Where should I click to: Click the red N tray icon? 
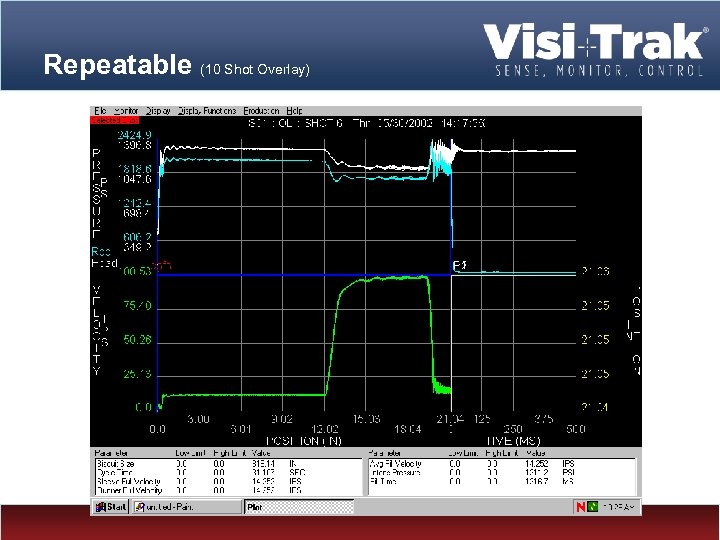tap(580, 507)
